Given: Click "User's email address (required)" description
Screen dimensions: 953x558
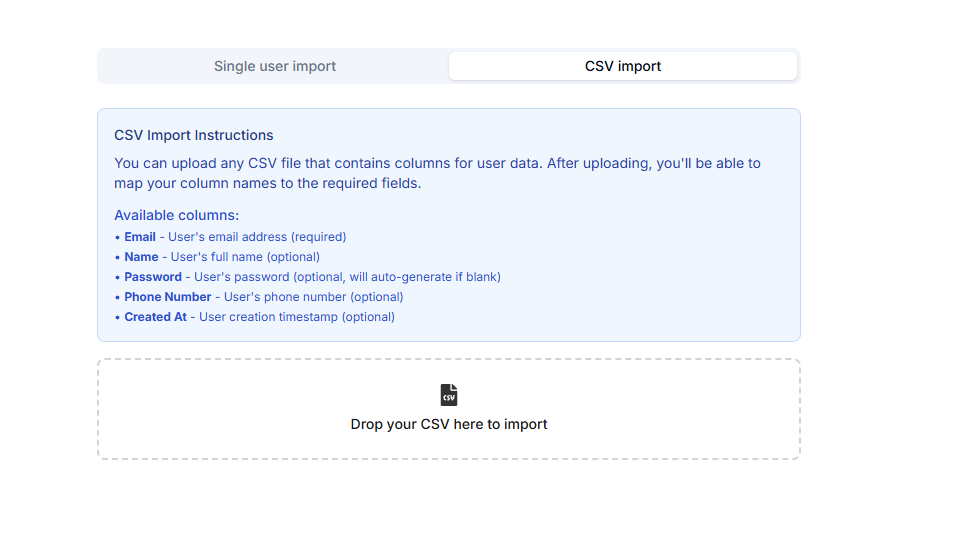Looking at the screenshot, I should [x=257, y=237].
